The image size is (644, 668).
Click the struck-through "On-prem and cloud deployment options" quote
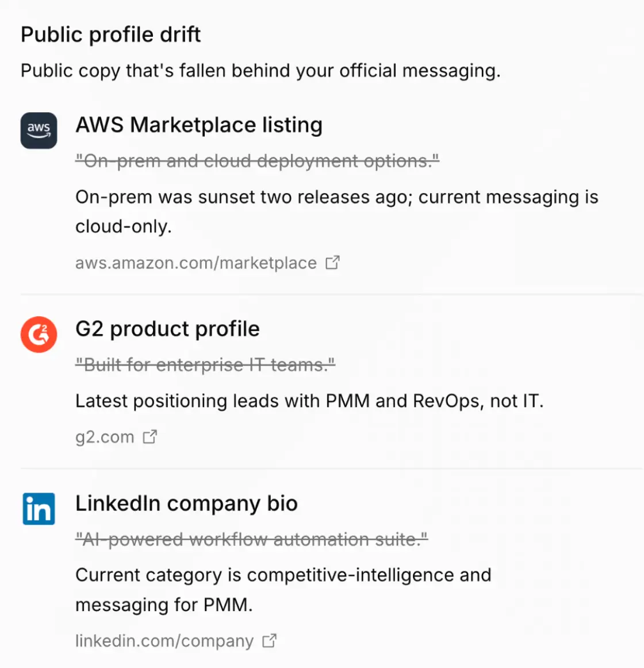coord(258,161)
